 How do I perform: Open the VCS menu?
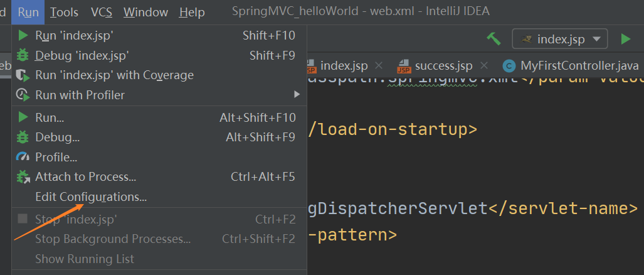[x=102, y=12]
